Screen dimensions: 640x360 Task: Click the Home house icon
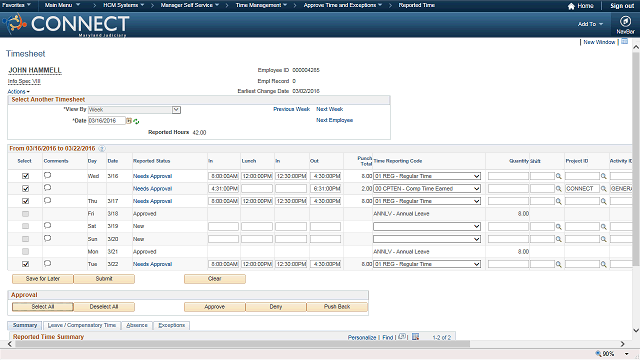(x=571, y=6)
